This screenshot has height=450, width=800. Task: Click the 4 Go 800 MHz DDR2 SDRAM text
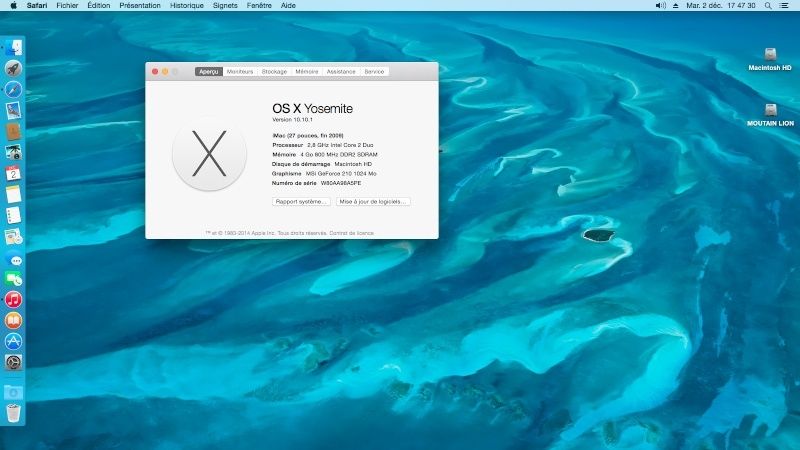339,155
